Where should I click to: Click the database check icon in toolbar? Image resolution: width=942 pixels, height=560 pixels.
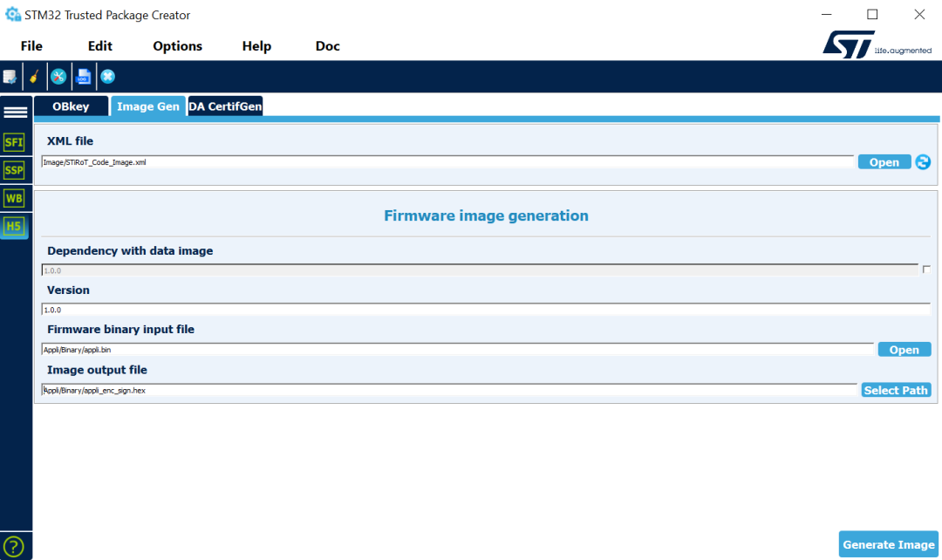coord(10,77)
